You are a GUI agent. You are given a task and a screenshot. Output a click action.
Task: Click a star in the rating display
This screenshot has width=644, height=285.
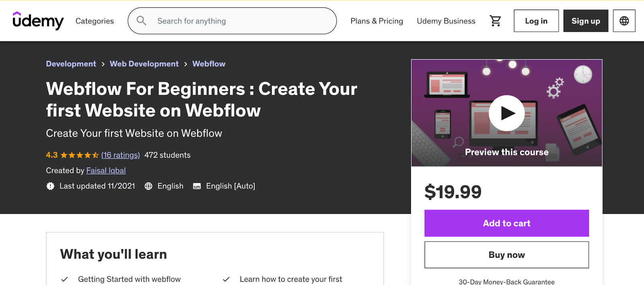[x=79, y=155]
